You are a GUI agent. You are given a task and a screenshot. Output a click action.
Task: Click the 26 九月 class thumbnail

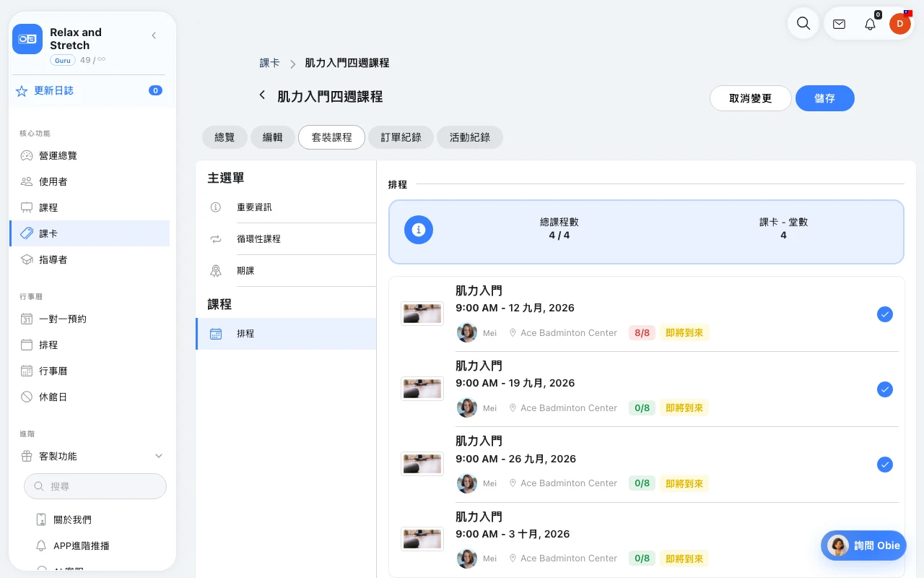[x=422, y=464]
